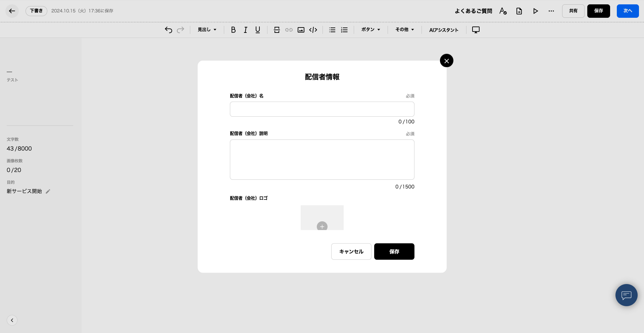Expand the その他 dropdown menu

[404, 30]
